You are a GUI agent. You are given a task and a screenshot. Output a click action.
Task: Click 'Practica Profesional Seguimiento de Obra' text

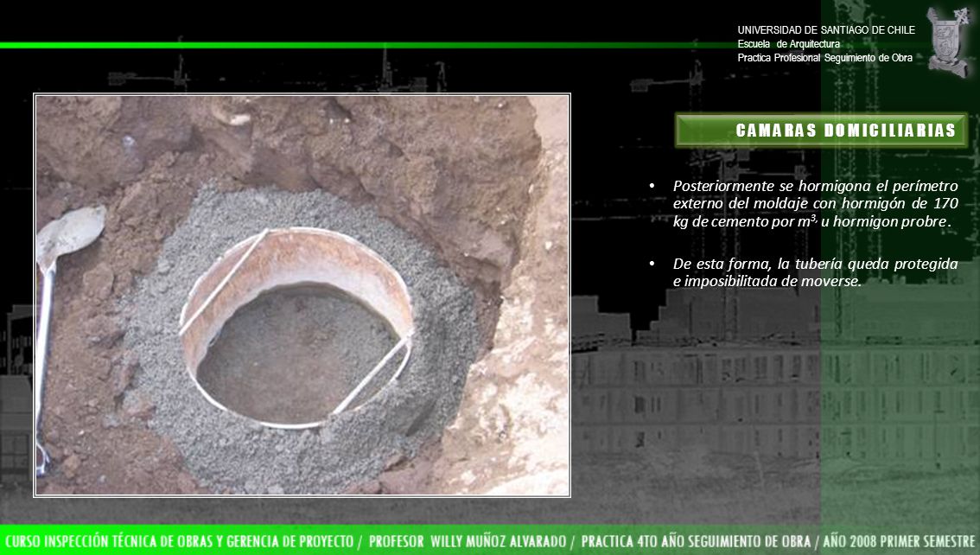(824, 58)
